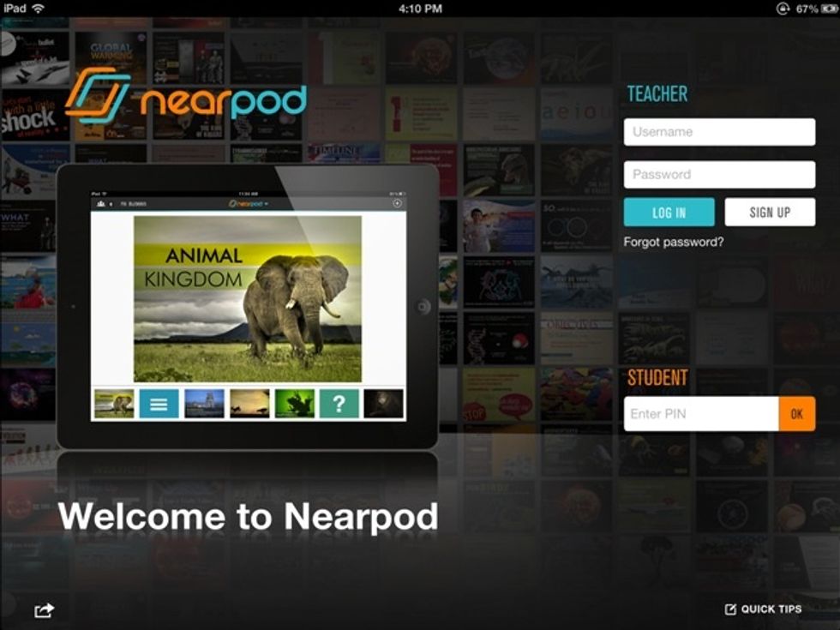Tap the rotation lock icon near the battery
840x630 pixels.
(x=782, y=8)
